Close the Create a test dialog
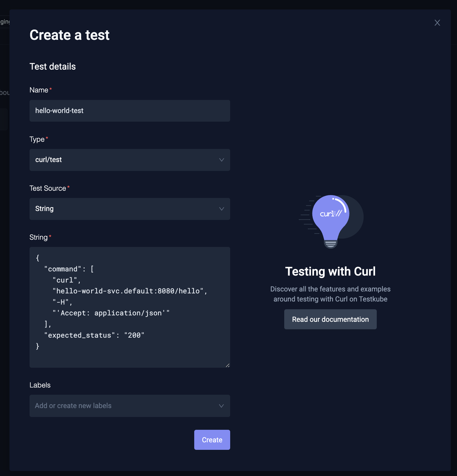 tap(437, 23)
